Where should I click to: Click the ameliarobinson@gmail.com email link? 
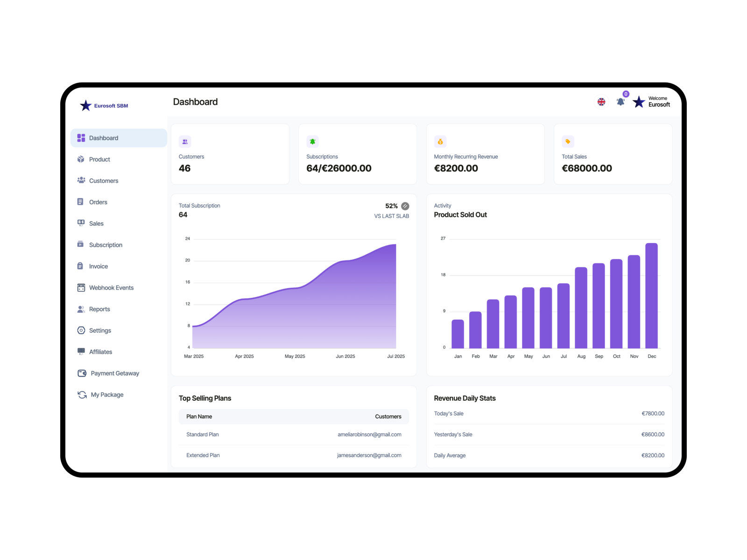pyautogui.click(x=369, y=434)
